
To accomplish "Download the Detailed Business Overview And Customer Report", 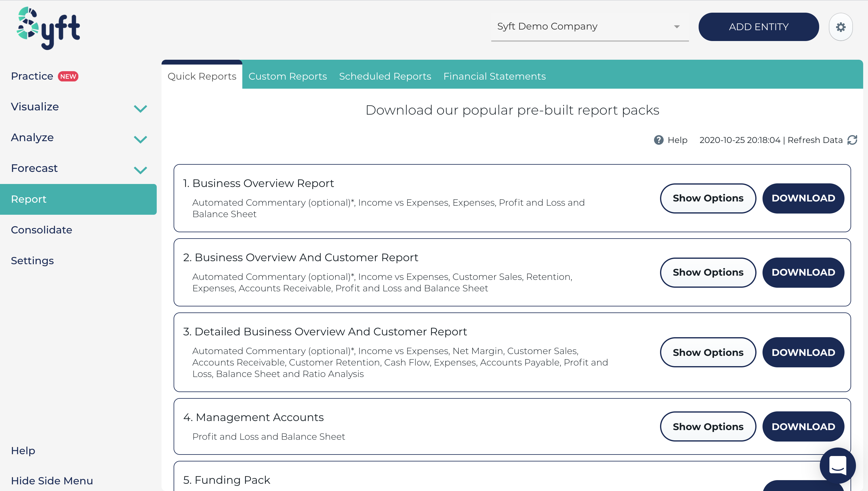I will (x=803, y=352).
